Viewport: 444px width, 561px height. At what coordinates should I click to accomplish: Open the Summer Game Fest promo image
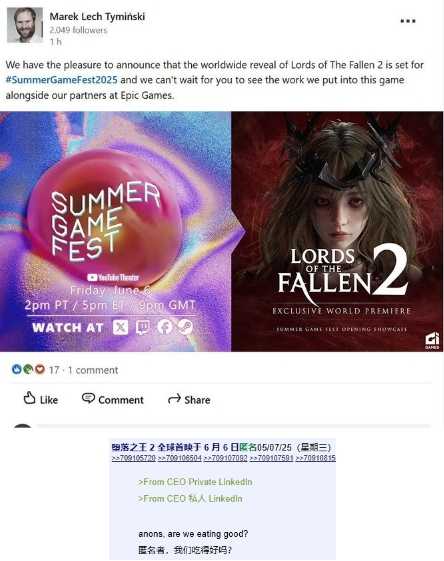tap(116, 231)
